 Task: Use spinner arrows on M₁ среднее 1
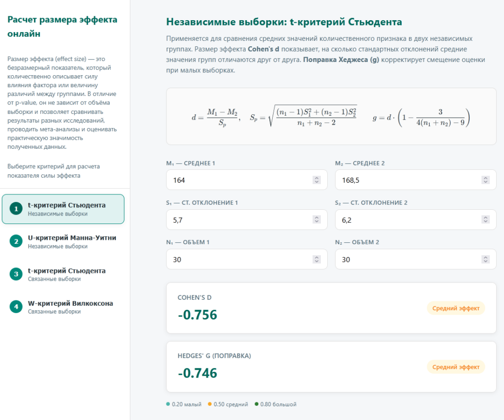click(316, 180)
